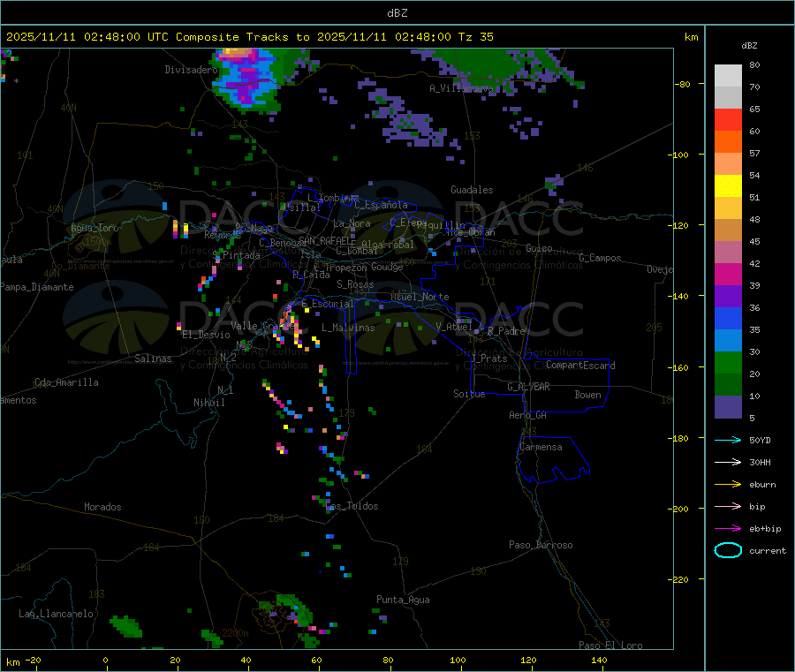Click the A_Villanueva map label
The width and height of the screenshot is (795, 672).
[461, 88]
